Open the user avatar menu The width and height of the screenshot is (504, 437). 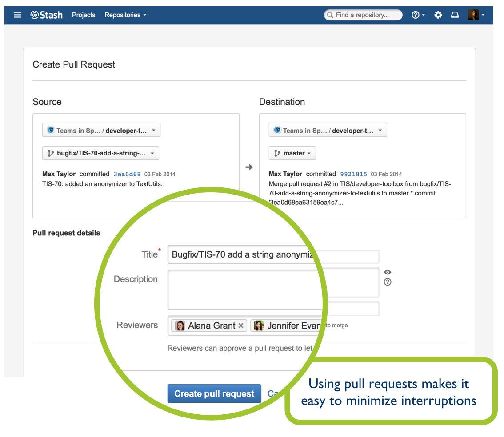pos(476,15)
